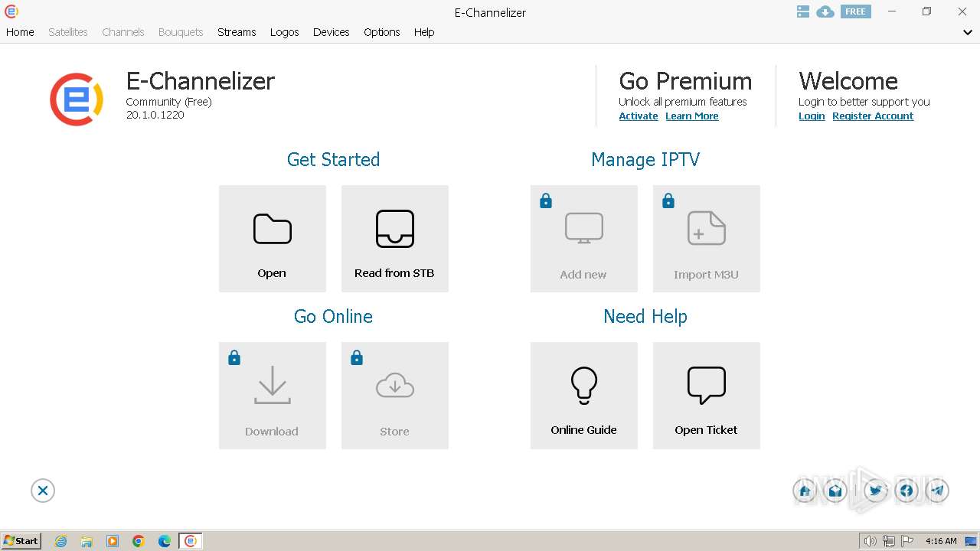Image resolution: width=980 pixels, height=551 pixels.
Task: Select the locked Add new IPTV tile
Action: pos(584,239)
